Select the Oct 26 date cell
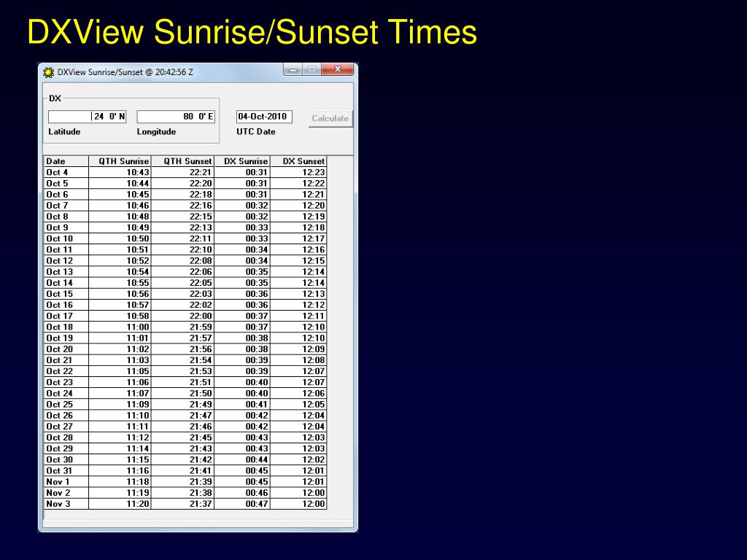The image size is (747, 560). (66, 415)
